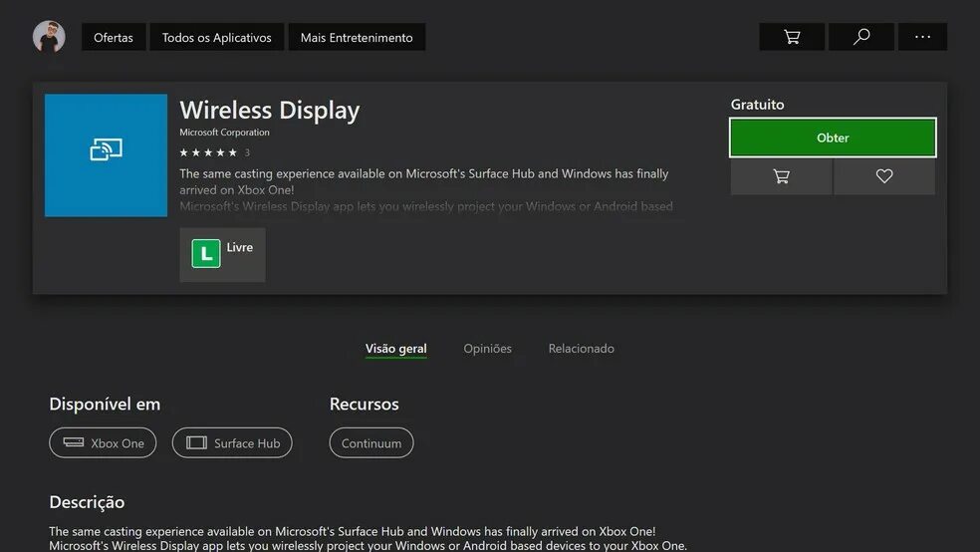Add app to wishlist with heart icon
This screenshot has height=552, width=980.
click(x=884, y=176)
